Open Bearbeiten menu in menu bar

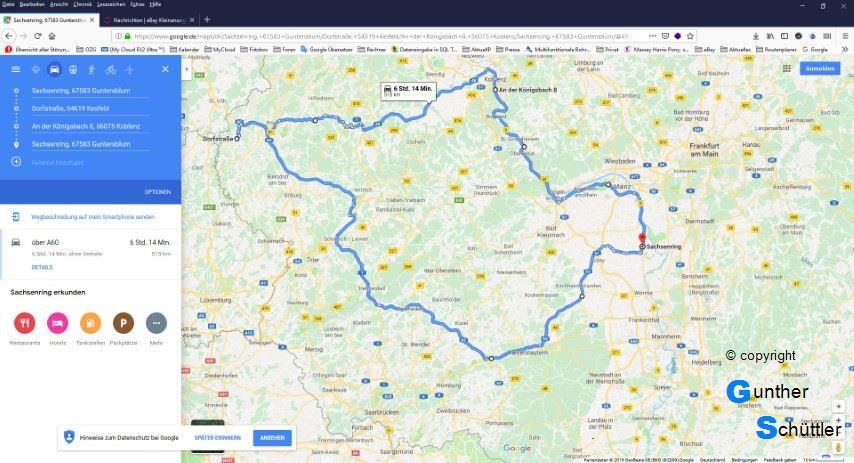coord(32,4)
